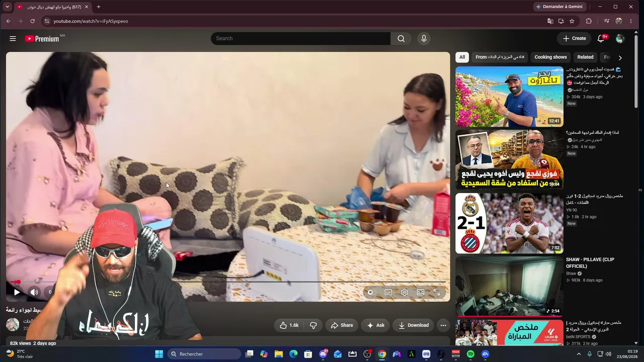The width and height of the screenshot is (644, 362).
Task: Open Spotify from the taskbar
Action: pos(470,354)
